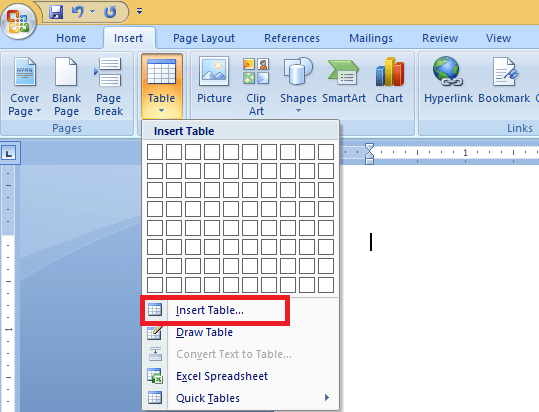Click the Office button logo
Screen dimensions: 539x412
click(19, 21)
